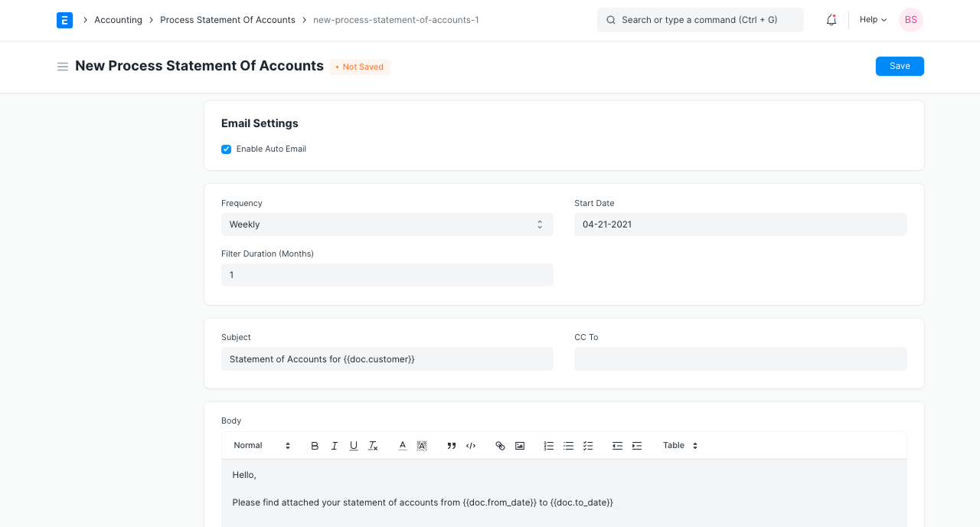Click the Accounting breadcrumb link
The image size is (980, 527).
click(x=118, y=20)
